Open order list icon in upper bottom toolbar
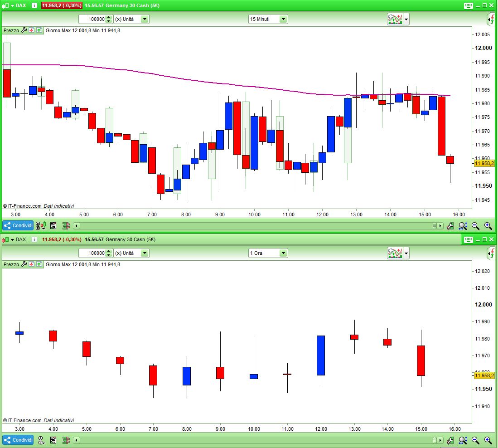Viewport: 498px width, 448px height. point(53,226)
